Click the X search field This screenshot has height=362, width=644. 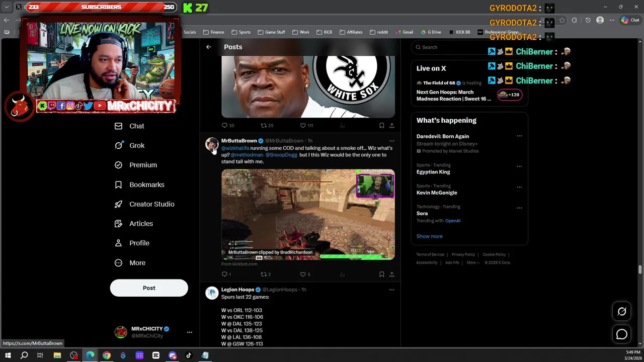[x=469, y=47]
